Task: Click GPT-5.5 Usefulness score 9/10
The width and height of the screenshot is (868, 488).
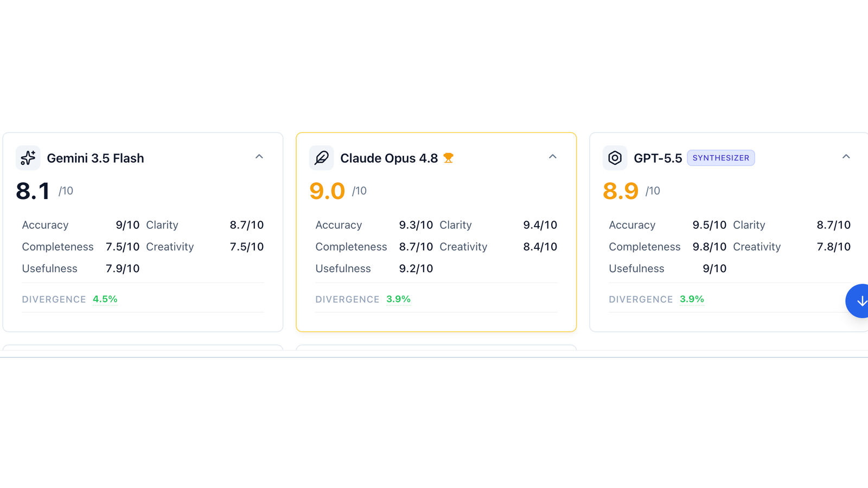Action: click(714, 268)
